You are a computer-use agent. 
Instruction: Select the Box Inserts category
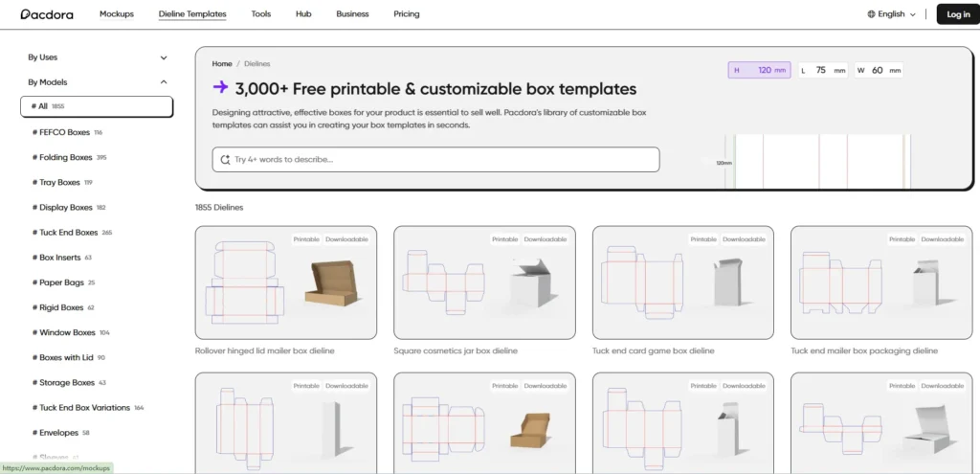coord(62,258)
